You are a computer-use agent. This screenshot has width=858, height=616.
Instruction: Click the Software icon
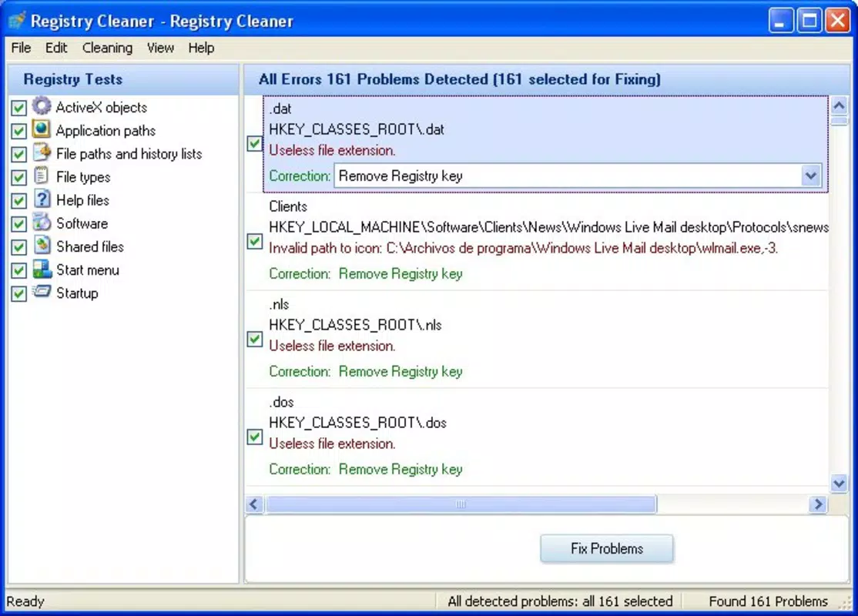tap(42, 222)
